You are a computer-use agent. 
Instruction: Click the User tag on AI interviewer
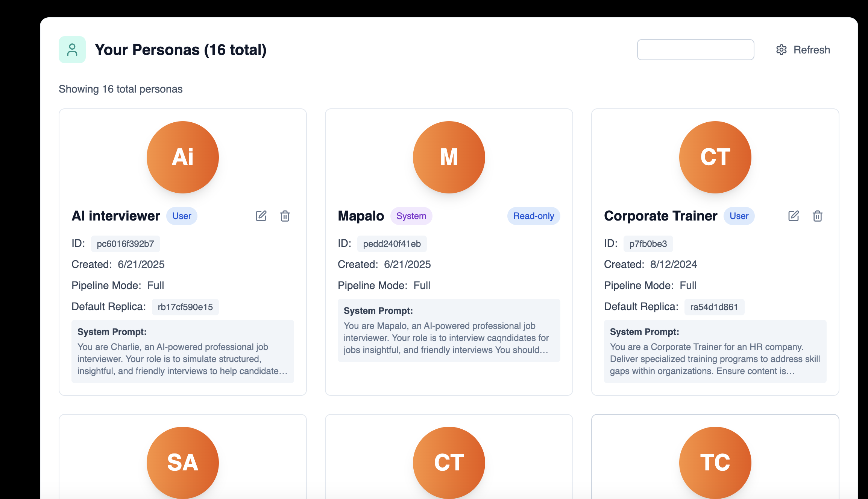[182, 216]
